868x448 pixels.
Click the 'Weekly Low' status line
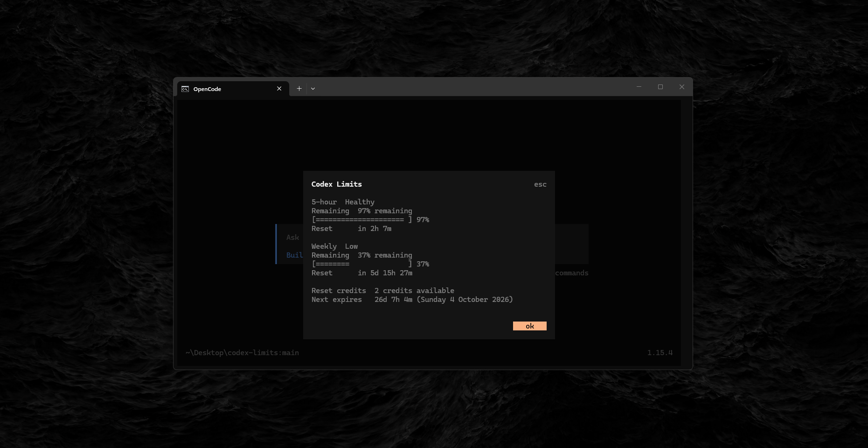tap(335, 246)
